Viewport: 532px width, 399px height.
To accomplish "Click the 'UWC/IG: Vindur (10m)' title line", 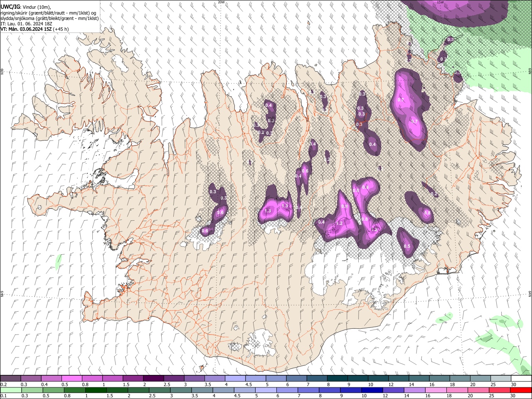I will coord(26,7).
